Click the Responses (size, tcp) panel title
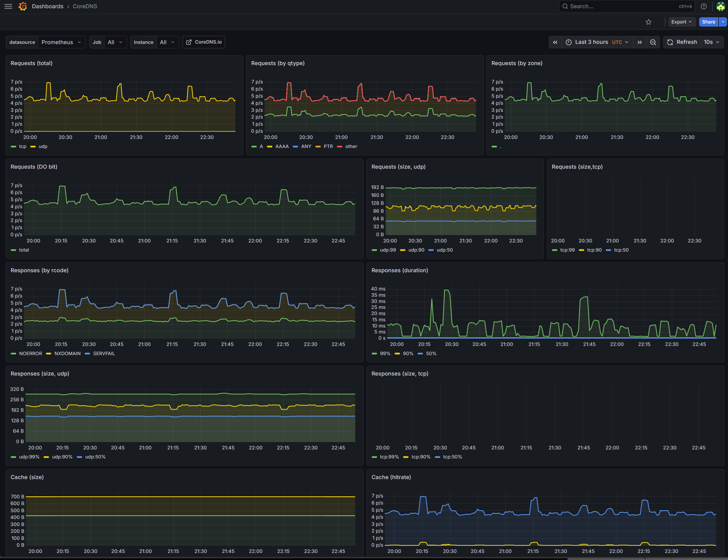This screenshot has width=728, height=560. pyautogui.click(x=400, y=374)
